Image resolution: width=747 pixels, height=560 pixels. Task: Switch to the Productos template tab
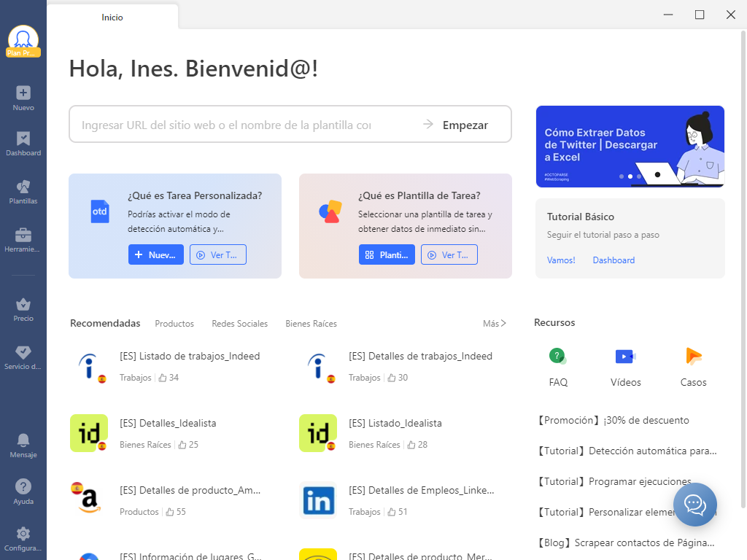pos(174,324)
